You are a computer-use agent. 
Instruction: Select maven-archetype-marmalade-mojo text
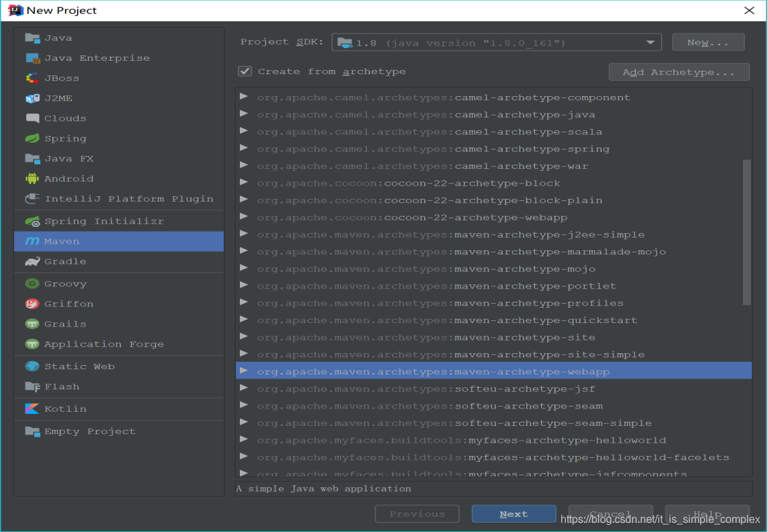[x=561, y=252]
